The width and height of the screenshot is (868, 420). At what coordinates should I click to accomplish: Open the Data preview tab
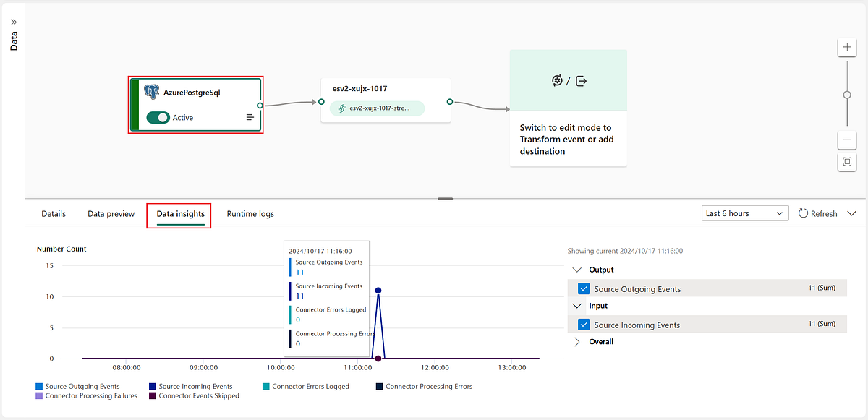(x=111, y=214)
